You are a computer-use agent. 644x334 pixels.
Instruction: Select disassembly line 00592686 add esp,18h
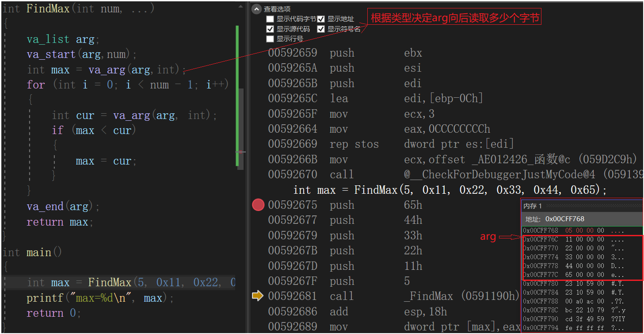[x=357, y=311]
